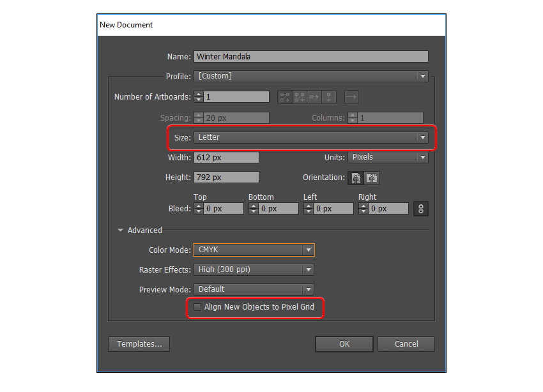Click the Advanced section label
The height and width of the screenshot is (392, 543).
(x=145, y=230)
